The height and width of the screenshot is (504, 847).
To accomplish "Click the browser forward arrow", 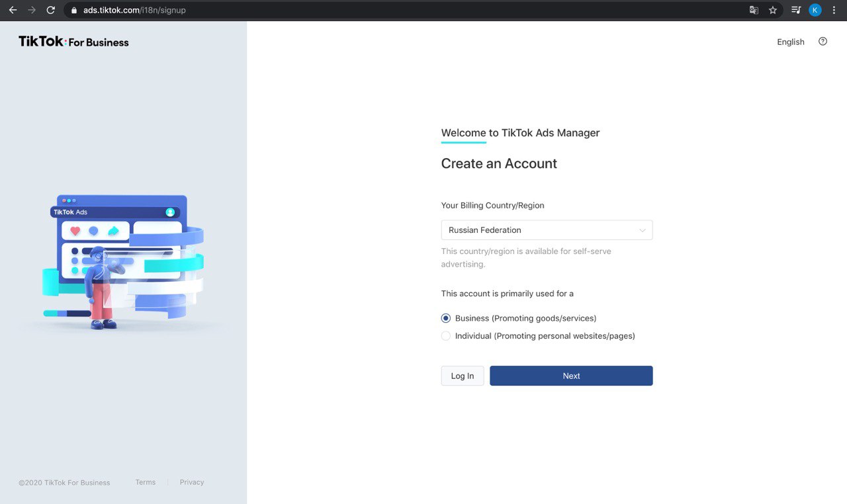I will pos(32,10).
